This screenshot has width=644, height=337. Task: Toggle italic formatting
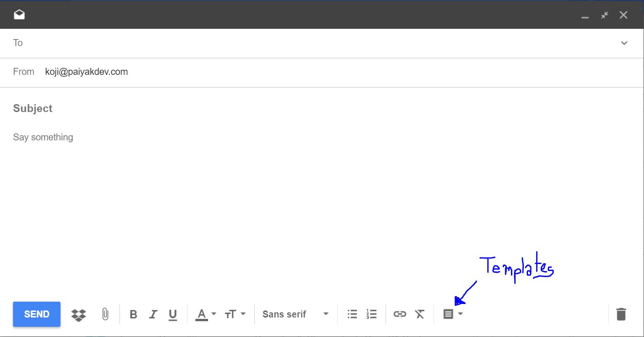click(x=153, y=315)
